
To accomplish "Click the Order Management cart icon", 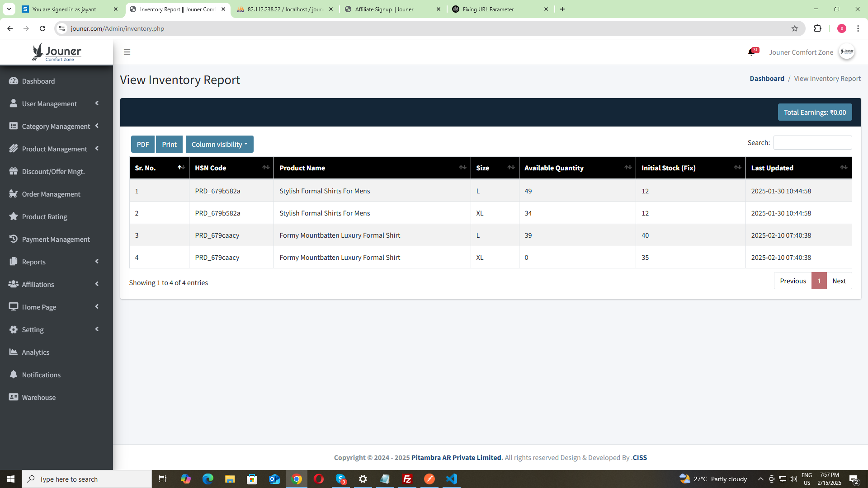I will coord(14,194).
